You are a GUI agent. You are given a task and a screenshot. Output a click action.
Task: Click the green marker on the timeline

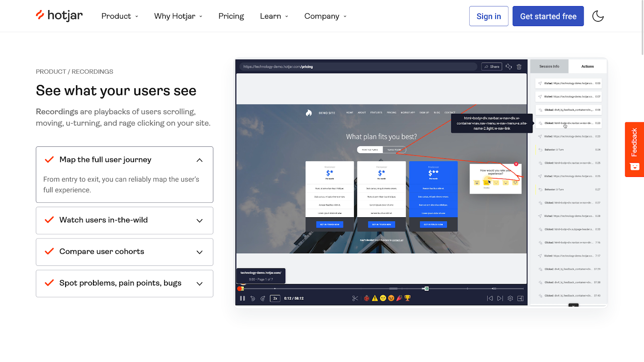[x=427, y=288]
